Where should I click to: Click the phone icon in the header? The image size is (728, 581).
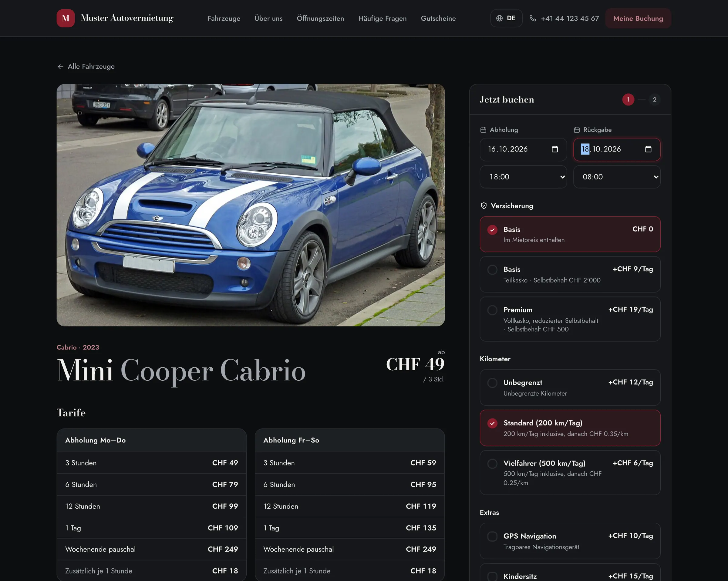tap(532, 18)
